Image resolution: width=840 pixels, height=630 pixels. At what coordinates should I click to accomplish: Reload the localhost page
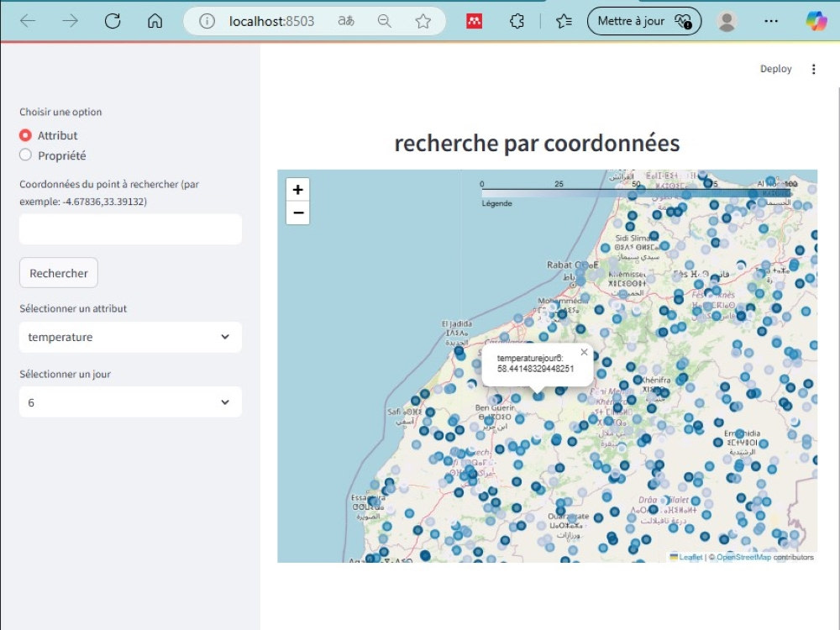(113, 21)
